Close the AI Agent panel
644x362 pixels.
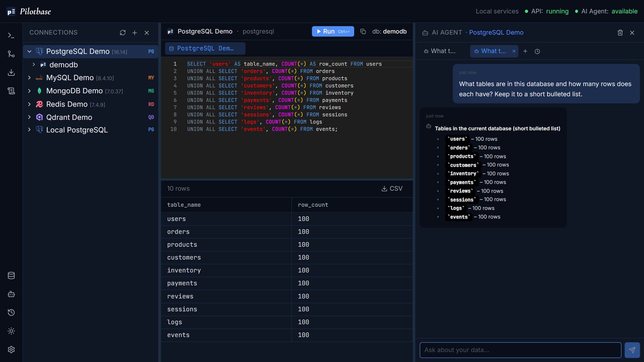tap(632, 33)
